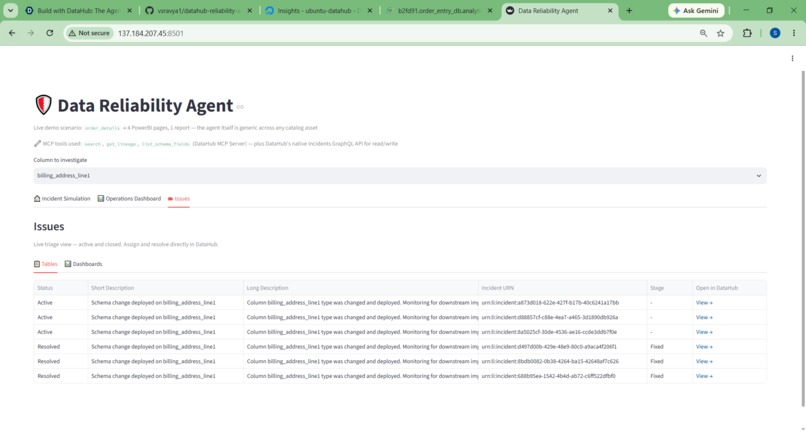
Task: Open a new browser tab with plus icon
Action: (x=629, y=10)
